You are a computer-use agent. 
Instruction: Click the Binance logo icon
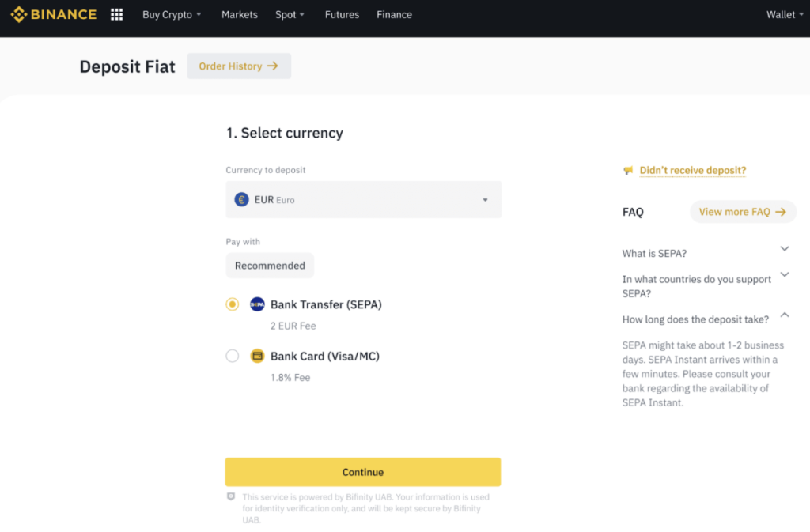tap(18, 15)
